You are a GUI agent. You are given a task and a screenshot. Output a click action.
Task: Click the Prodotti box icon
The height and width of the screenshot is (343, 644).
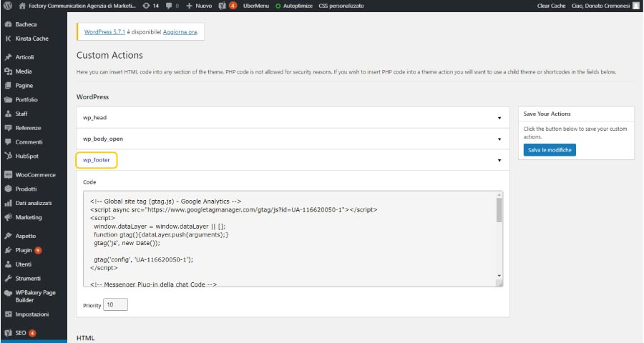pos(8,189)
